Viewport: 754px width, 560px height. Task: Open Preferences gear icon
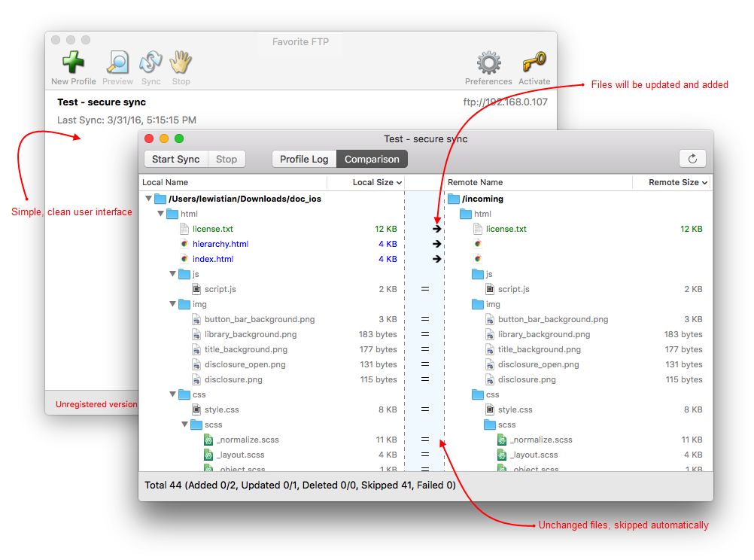click(x=488, y=62)
